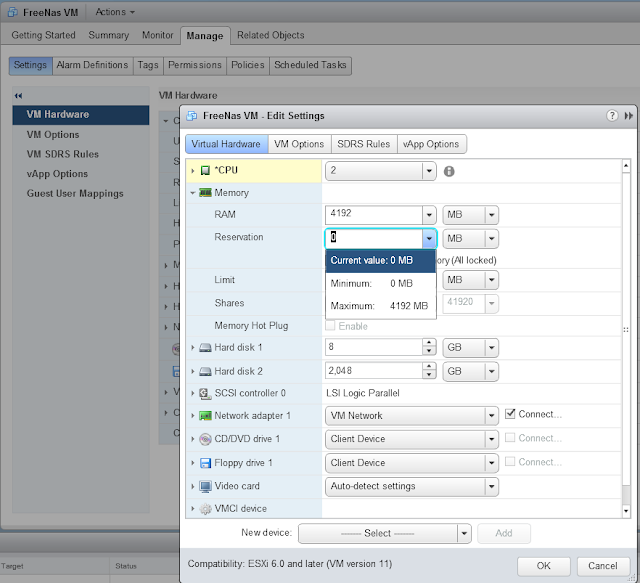Screen dimensions: 640x583
Task: Click the help question mark icon in dialog
Action: pyautogui.click(x=612, y=116)
